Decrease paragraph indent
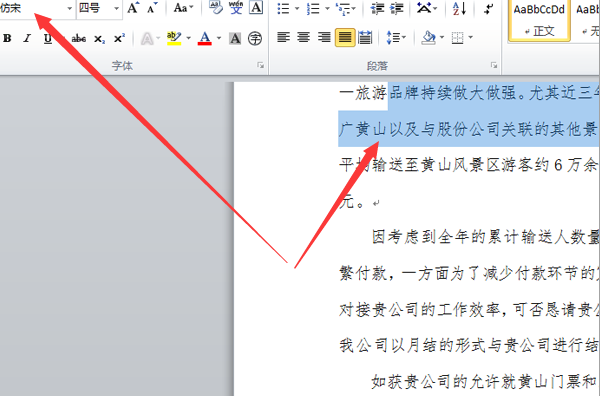 (x=377, y=8)
